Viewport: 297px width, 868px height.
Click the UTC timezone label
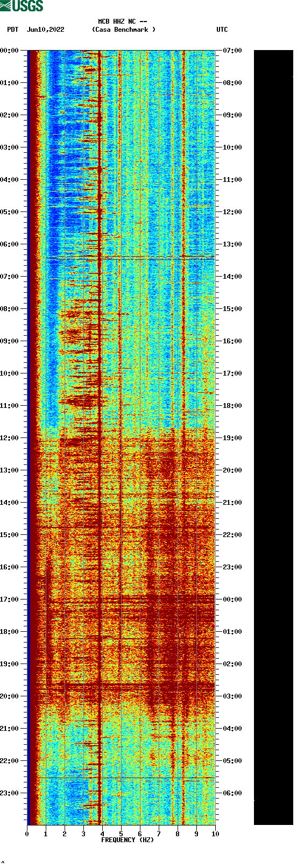[x=222, y=30]
